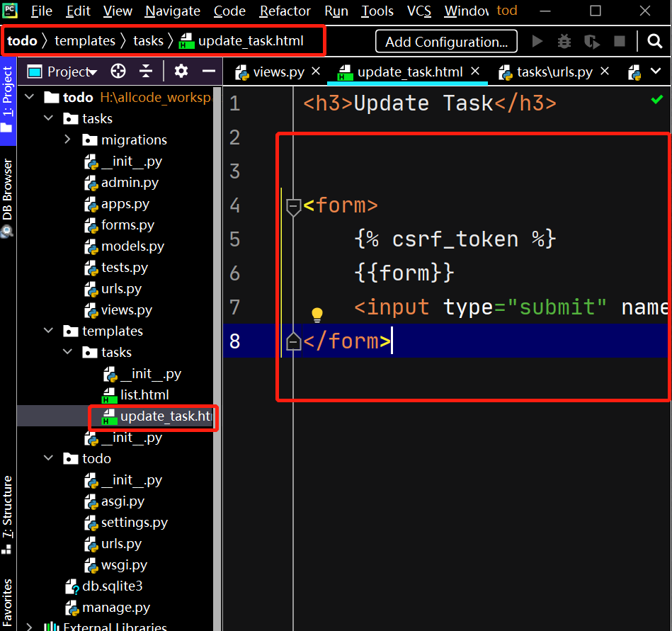Click the templates breadcrumb in navigation bar
The height and width of the screenshot is (631, 672).
coord(85,41)
